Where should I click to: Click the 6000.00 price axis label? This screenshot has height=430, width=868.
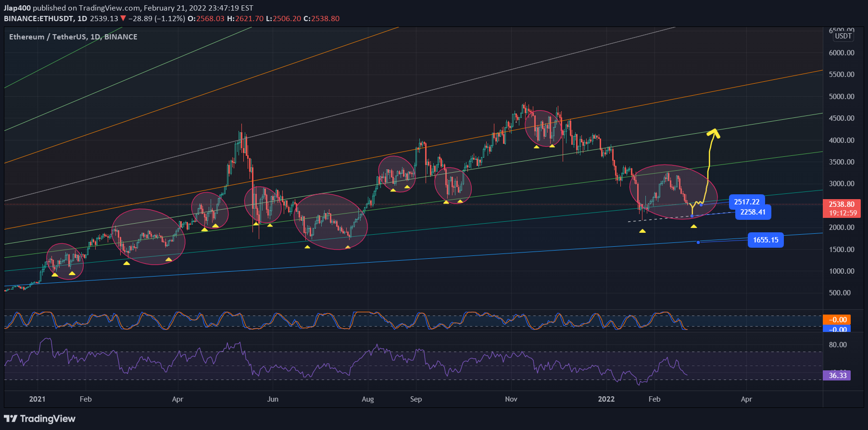click(842, 53)
